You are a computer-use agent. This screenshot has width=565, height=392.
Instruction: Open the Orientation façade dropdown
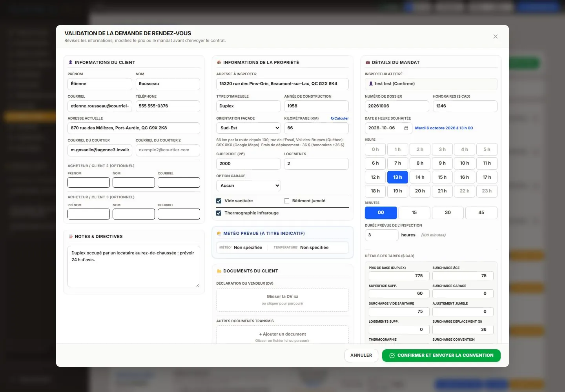(x=248, y=128)
